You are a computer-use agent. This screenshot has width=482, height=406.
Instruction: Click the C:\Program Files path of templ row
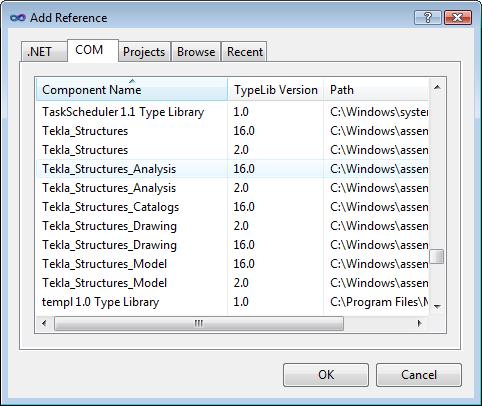coord(379,302)
